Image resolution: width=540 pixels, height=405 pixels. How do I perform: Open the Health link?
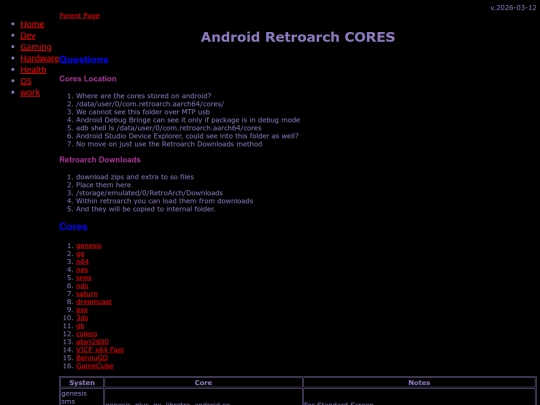[33, 70]
